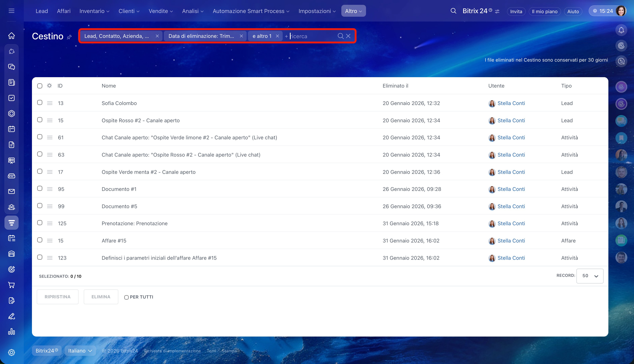Expand the records per page dropdown

pos(590,276)
